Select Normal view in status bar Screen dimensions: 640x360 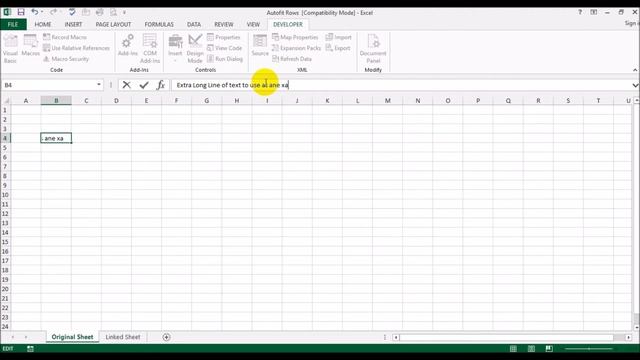(x=513, y=349)
